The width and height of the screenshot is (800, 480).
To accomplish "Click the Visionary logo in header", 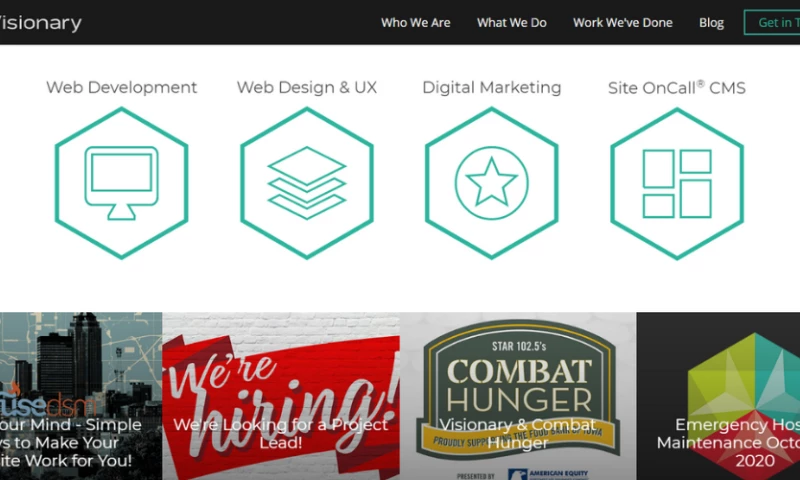I will coord(40,22).
